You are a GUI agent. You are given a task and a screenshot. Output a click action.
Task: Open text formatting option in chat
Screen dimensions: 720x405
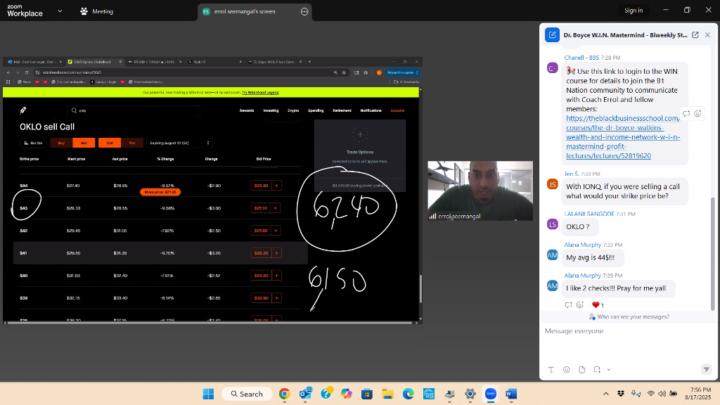(x=551, y=370)
